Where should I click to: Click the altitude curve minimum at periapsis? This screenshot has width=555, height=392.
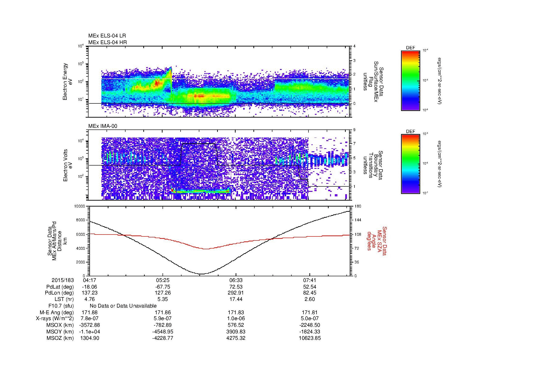coord(201,274)
